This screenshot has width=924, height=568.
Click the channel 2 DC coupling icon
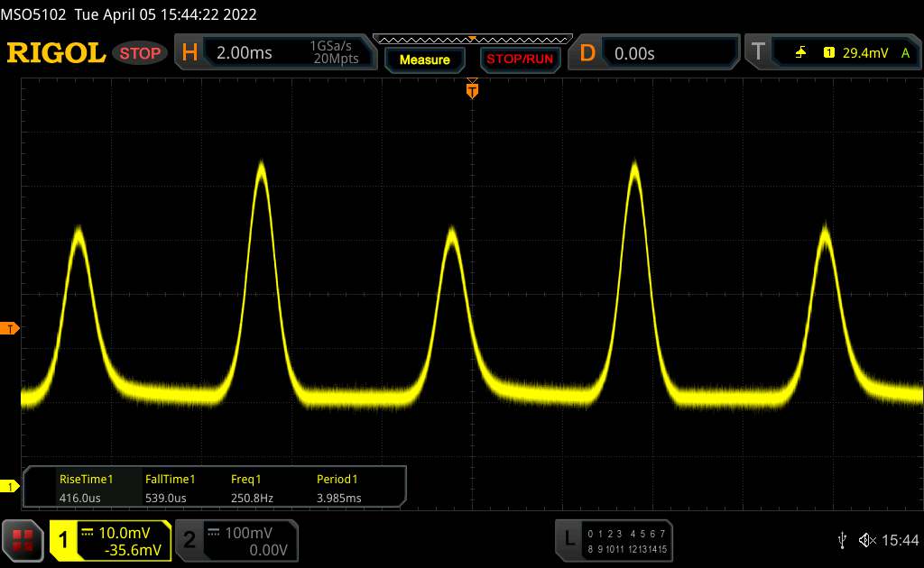pos(213,532)
